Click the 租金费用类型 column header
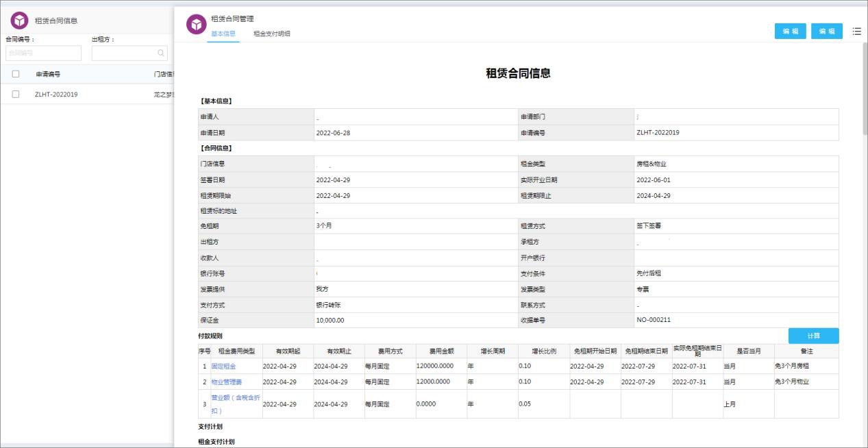This screenshot has height=448, width=868. [x=236, y=351]
